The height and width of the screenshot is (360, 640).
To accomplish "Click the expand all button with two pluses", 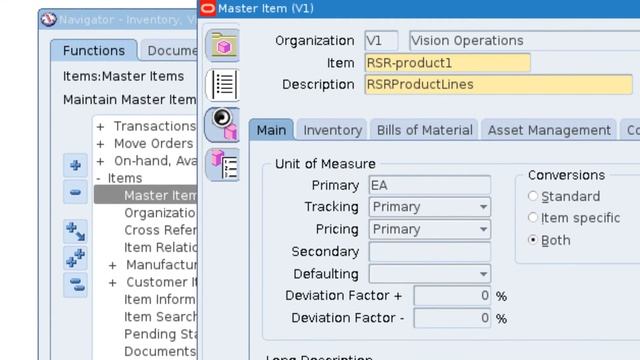I will tap(75, 258).
